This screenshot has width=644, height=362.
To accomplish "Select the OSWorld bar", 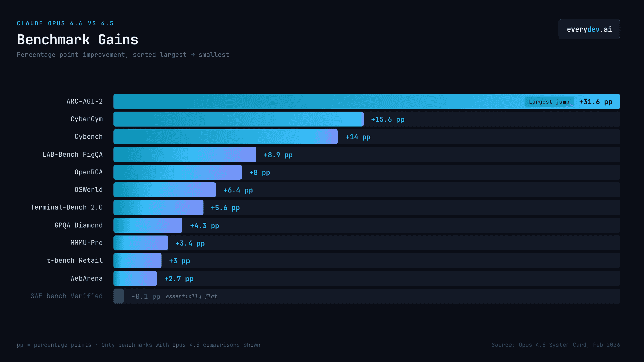I will click(x=165, y=190).
